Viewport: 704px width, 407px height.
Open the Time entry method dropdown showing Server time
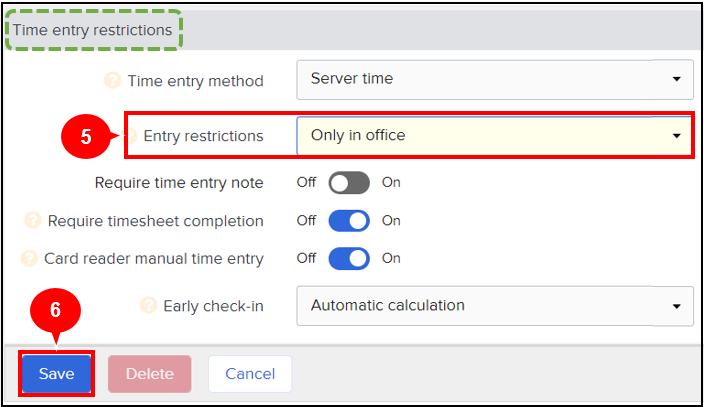(x=495, y=80)
